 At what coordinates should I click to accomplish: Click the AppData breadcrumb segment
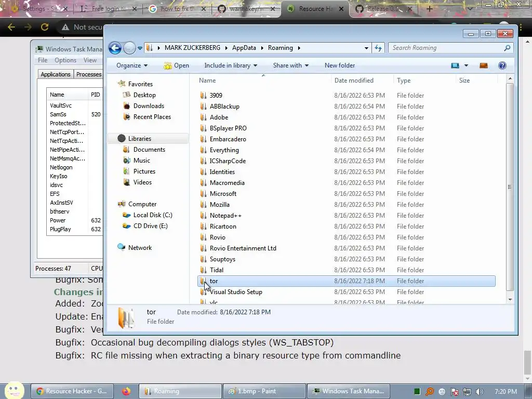244,48
